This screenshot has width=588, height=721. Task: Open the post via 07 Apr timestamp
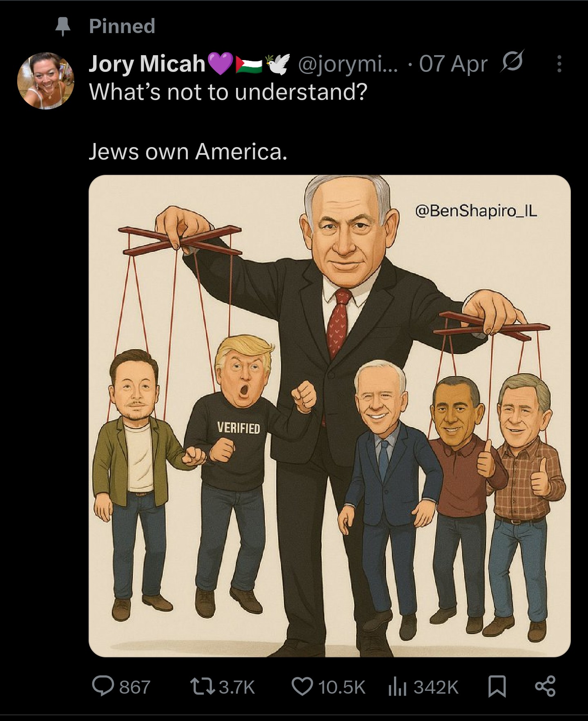tap(453, 65)
